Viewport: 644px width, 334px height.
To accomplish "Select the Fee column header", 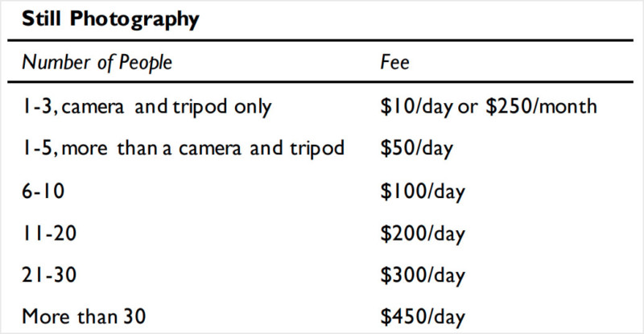I will [x=394, y=63].
